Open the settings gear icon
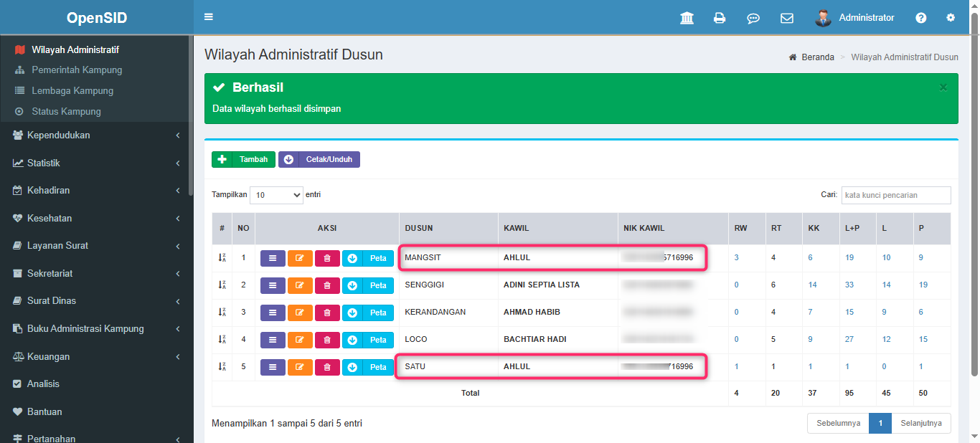Screen dimensions: 980x443 point(951,18)
